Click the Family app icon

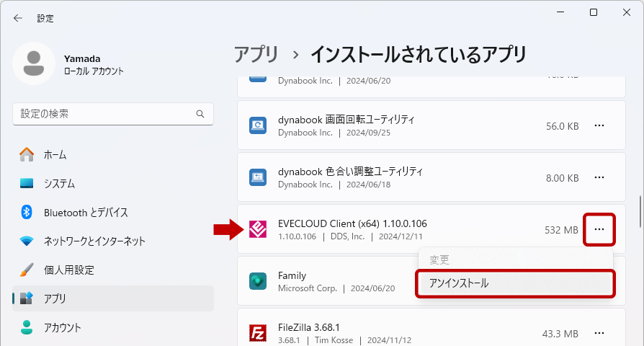click(x=258, y=281)
